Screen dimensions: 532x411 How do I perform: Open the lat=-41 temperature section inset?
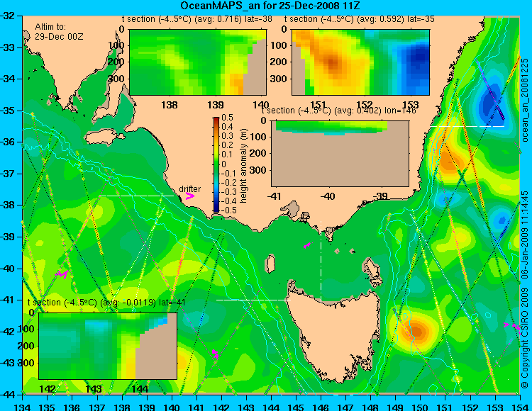[x=108, y=346]
